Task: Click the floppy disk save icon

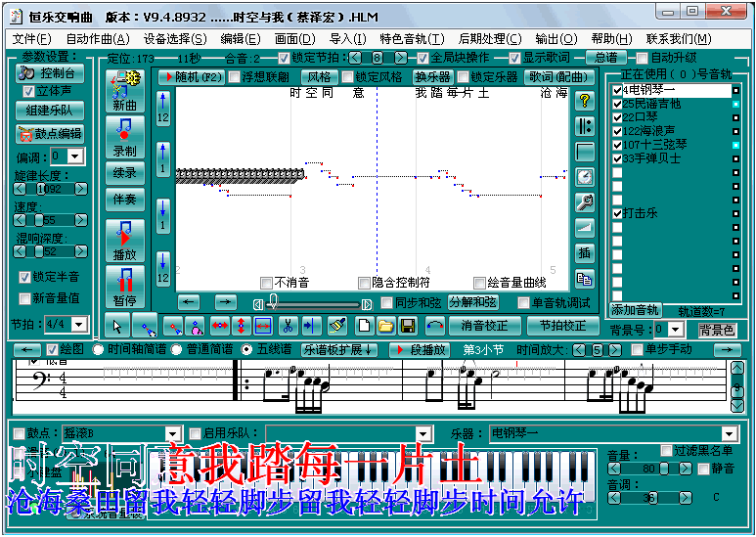Action: [x=407, y=325]
